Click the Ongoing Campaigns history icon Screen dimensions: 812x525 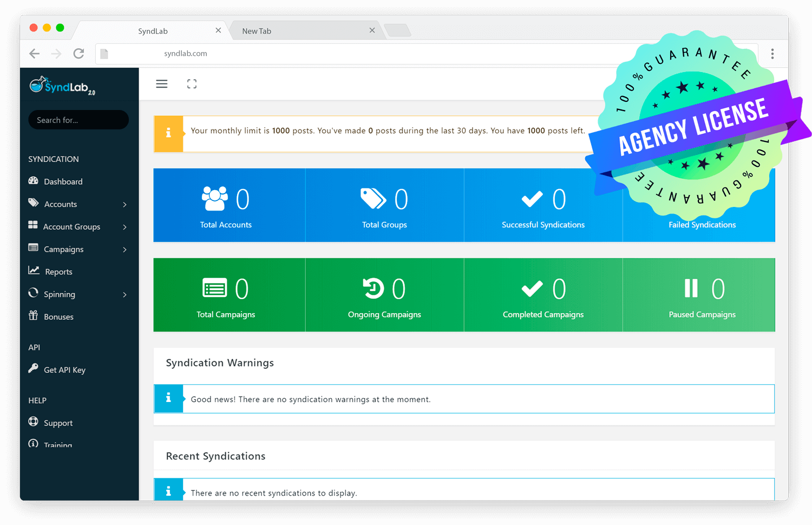point(374,288)
